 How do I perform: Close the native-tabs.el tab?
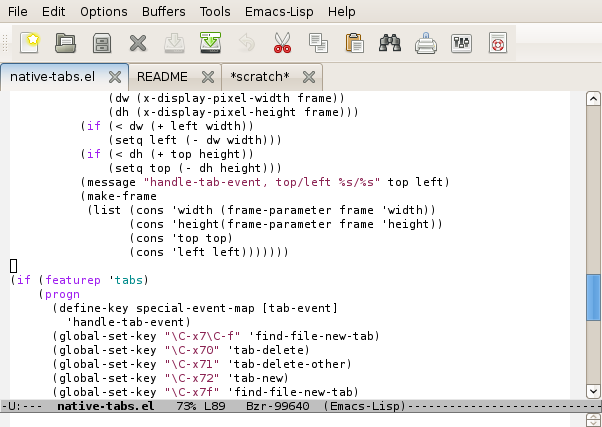(x=115, y=77)
